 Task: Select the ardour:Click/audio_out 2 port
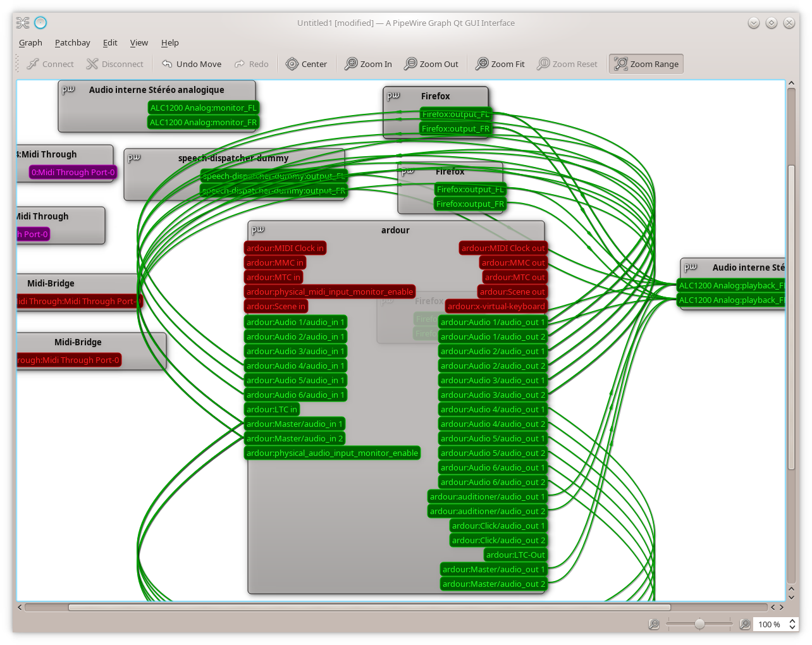click(x=498, y=541)
